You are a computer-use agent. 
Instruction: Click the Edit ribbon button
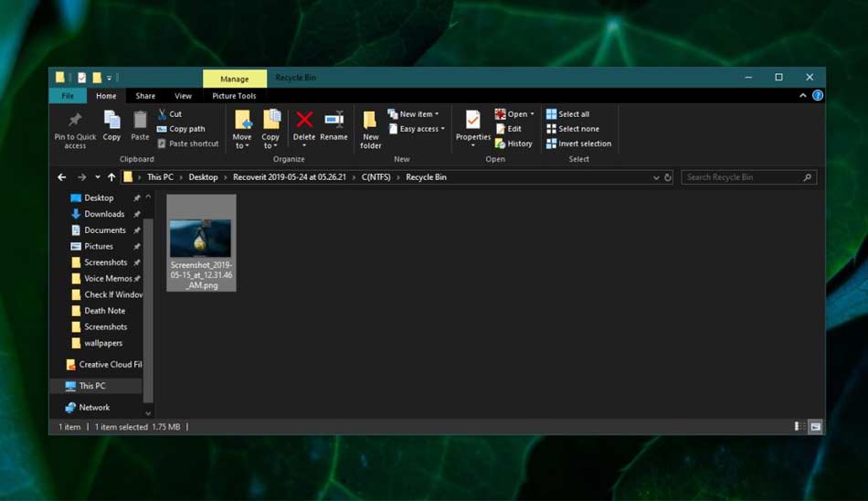508,129
